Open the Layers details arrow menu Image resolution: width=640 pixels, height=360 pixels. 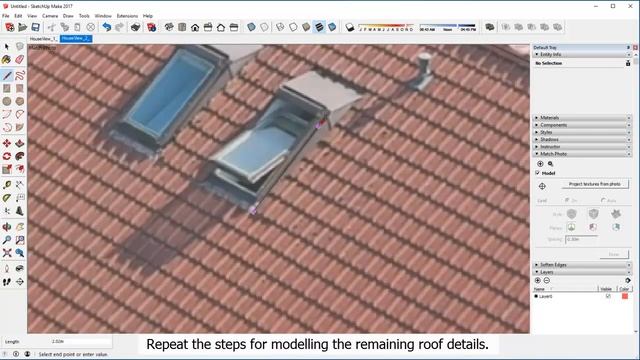[x=628, y=280]
